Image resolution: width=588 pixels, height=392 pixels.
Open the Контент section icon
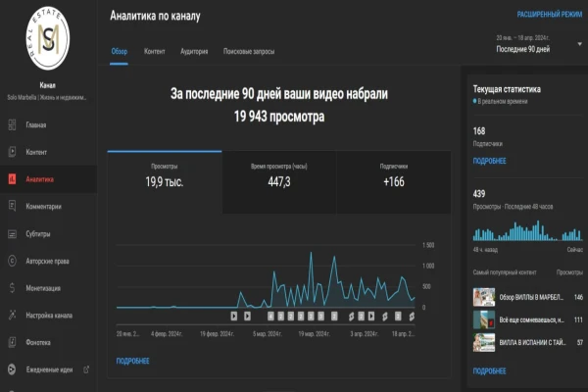12,152
